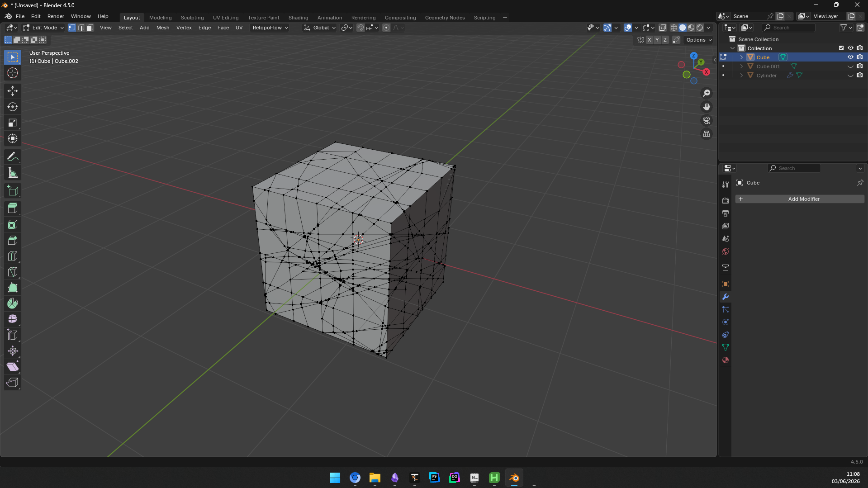The width and height of the screenshot is (868, 488).
Task: Select the Annotate pencil tool
Action: [x=13, y=157]
